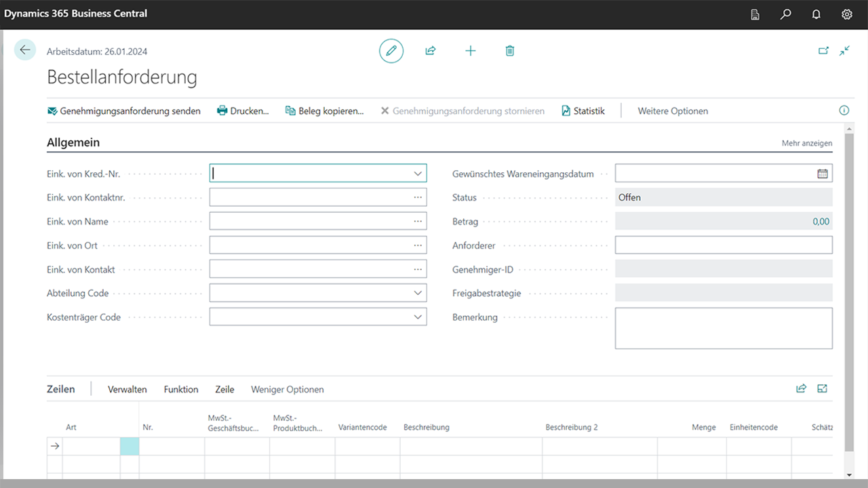Open page in new window icon
The height and width of the screenshot is (488, 868).
click(x=823, y=51)
